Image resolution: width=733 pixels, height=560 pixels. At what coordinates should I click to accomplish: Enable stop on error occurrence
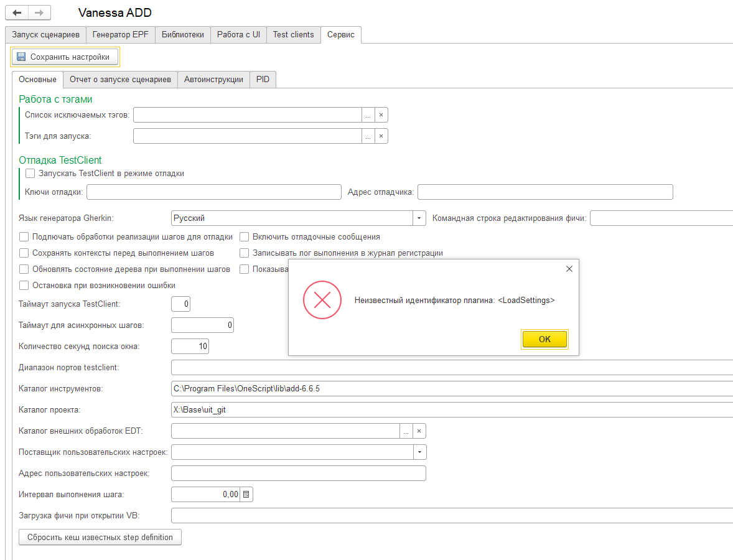click(x=24, y=285)
